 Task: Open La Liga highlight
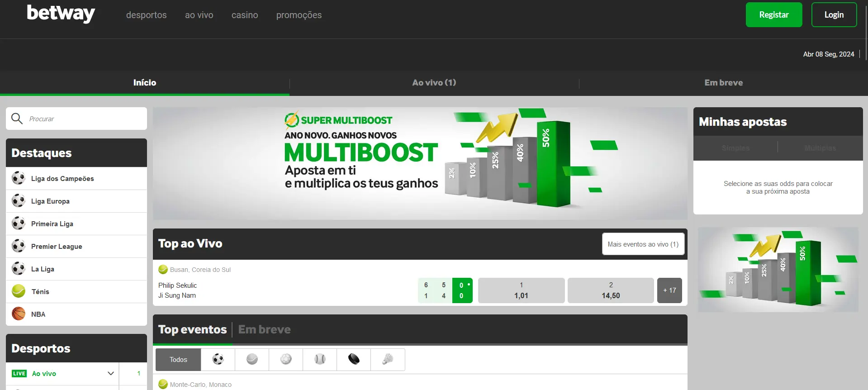[x=76, y=269]
